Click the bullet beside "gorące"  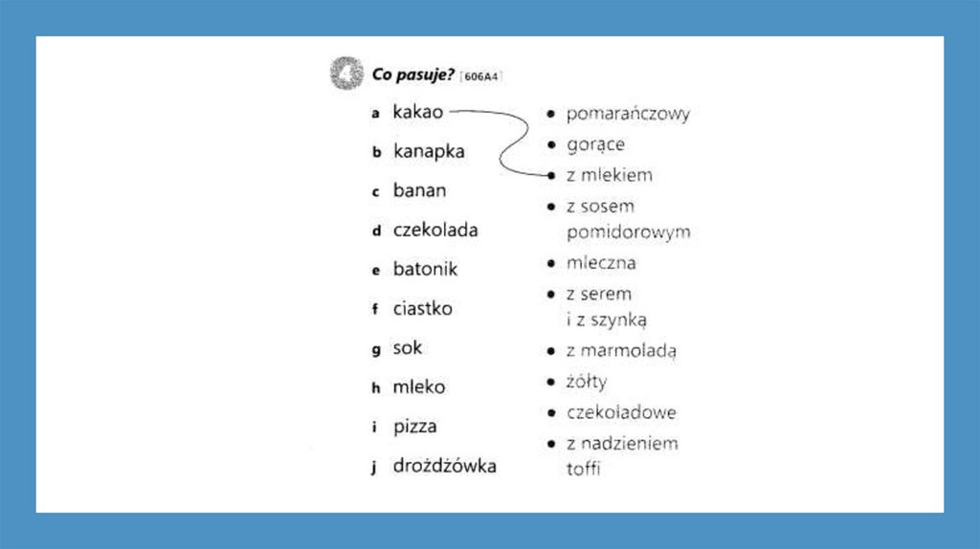point(551,145)
